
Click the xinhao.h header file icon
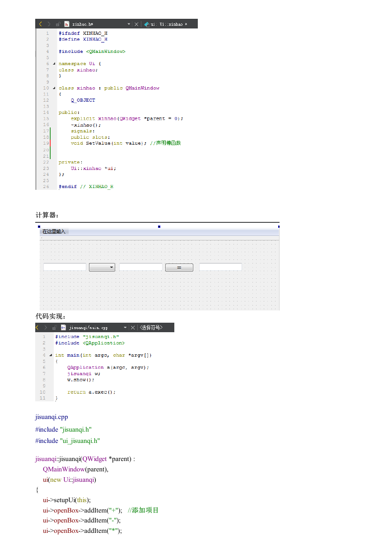(67, 24)
